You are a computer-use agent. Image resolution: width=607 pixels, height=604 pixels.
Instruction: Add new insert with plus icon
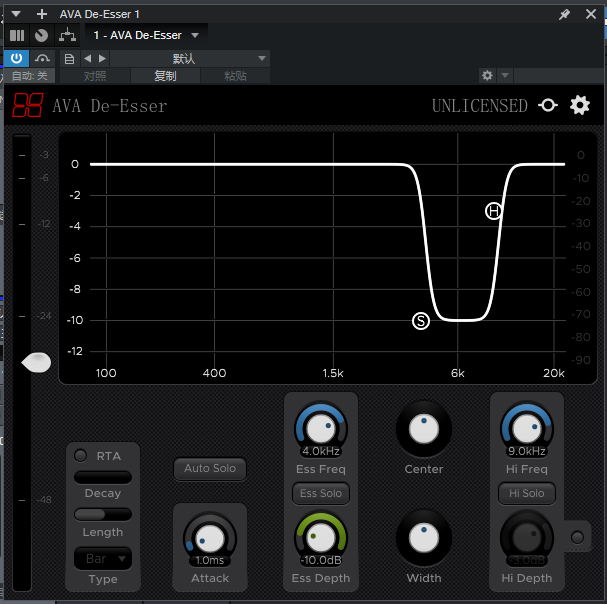point(41,14)
